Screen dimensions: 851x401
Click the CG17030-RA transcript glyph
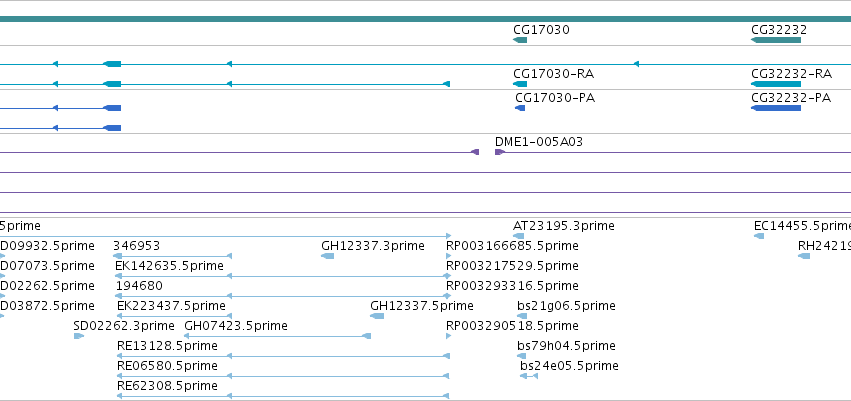click(x=520, y=84)
